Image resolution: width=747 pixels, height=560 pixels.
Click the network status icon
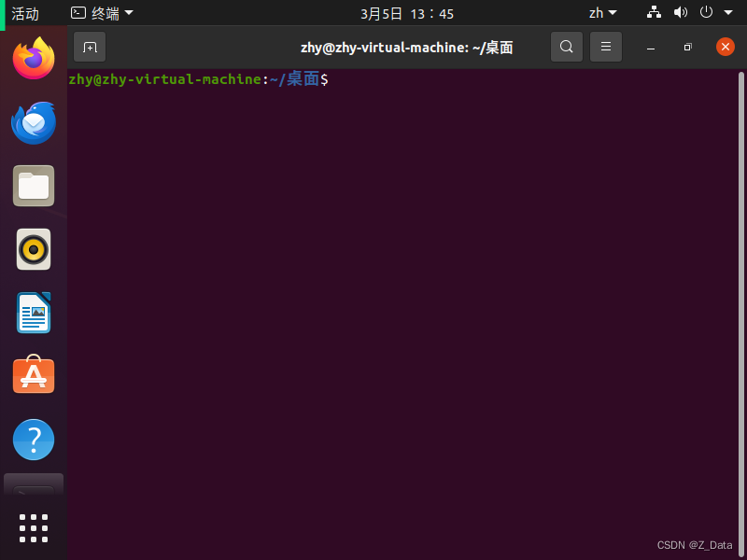tap(654, 13)
